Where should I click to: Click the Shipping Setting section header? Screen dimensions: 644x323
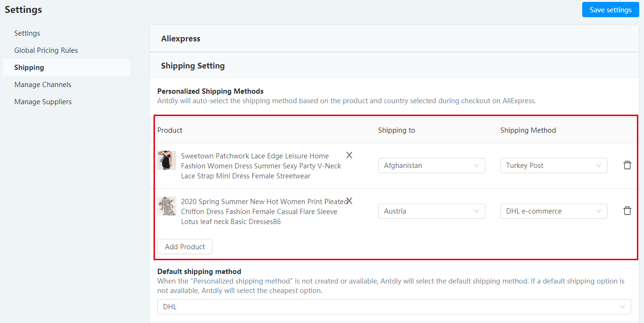(394, 66)
